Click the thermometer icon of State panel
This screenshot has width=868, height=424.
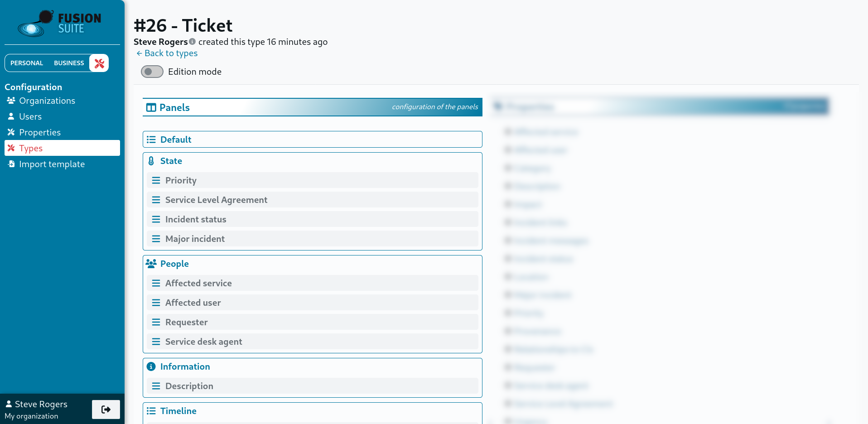pos(151,161)
